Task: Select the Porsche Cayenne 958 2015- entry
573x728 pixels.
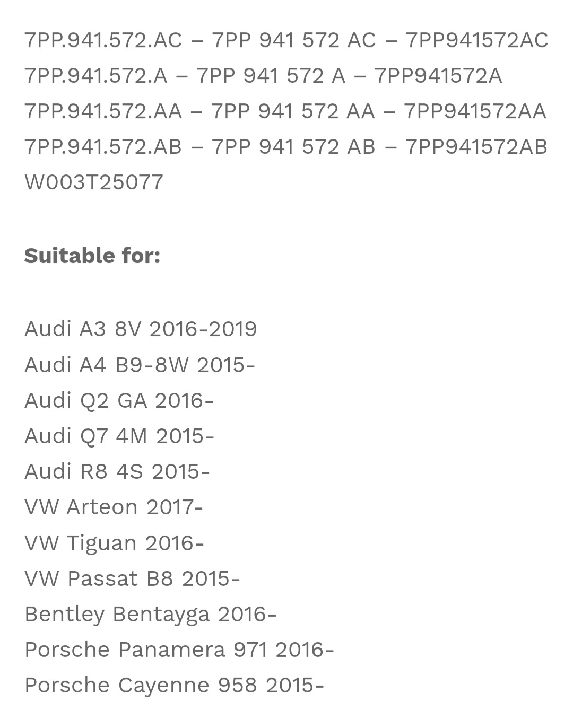Action: coord(174,685)
